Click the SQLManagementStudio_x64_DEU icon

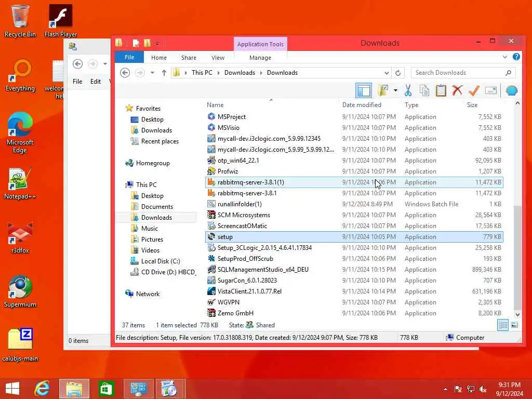(x=211, y=270)
